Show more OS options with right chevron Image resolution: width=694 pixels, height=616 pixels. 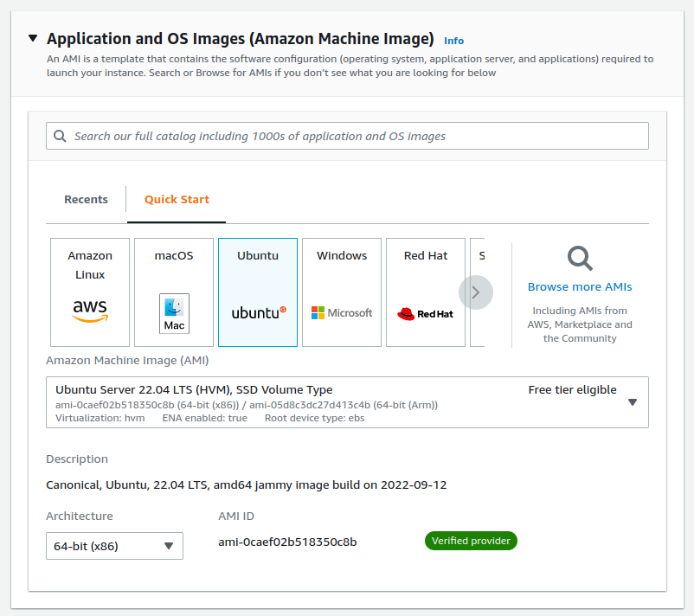pyautogui.click(x=476, y=292)
